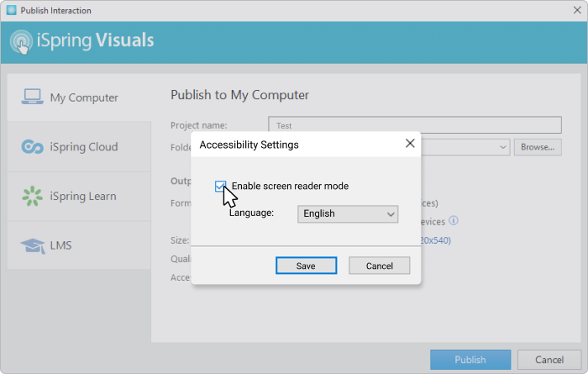588x374 pixels.
Task: Select the LMS publish tab
Action: (x=79, y=245)
